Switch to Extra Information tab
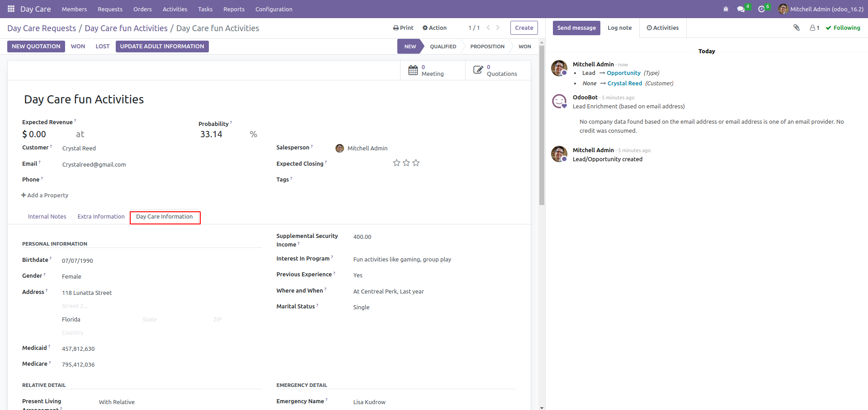The width and height of the screenshot is (868, 410). [101, 217]
